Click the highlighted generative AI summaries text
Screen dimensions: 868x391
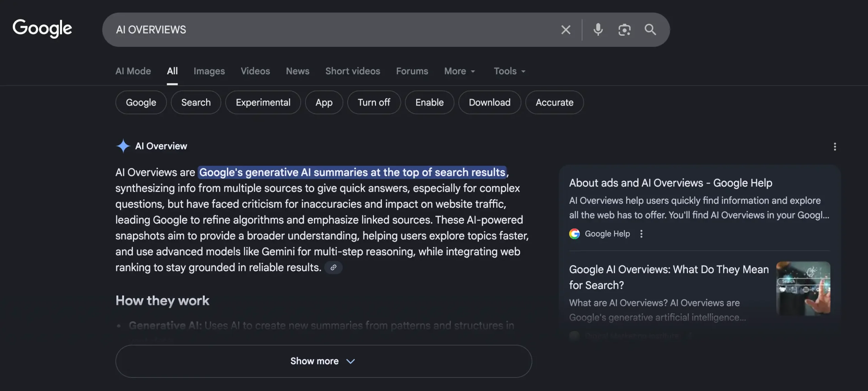pos(352,172)
